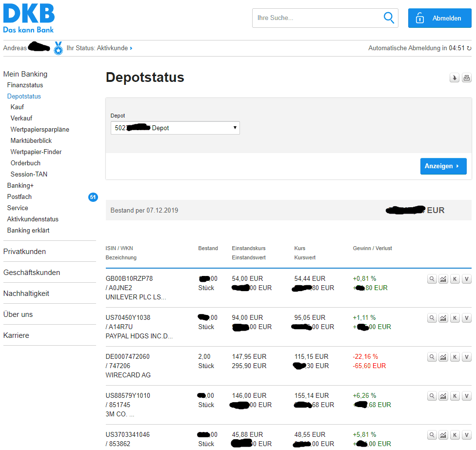The height and width of the screenshot is (450, 476).
Task: Open details for Unilever PLC row
Action: [432, 279]
